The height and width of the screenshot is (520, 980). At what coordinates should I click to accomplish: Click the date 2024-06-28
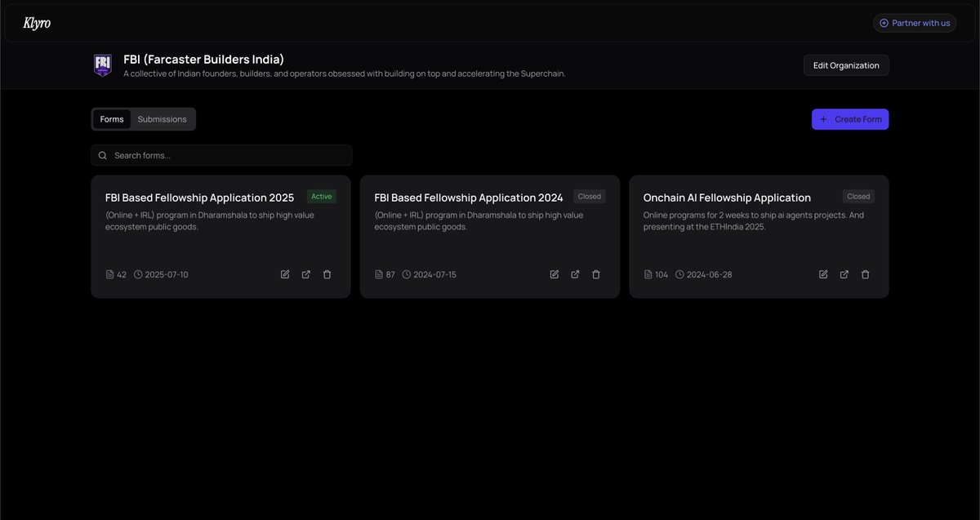tap(710, 274)
